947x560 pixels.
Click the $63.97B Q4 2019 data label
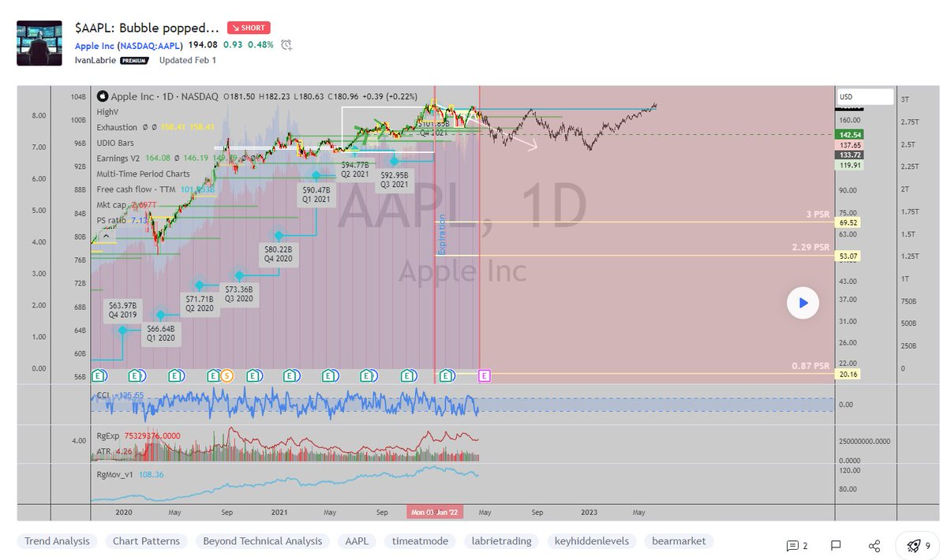coord(122,311)
